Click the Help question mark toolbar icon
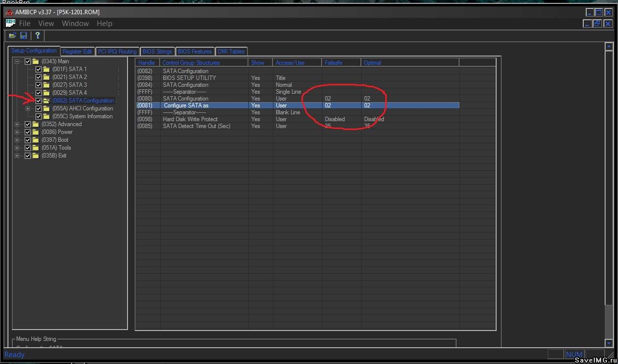 click(37, 35)
